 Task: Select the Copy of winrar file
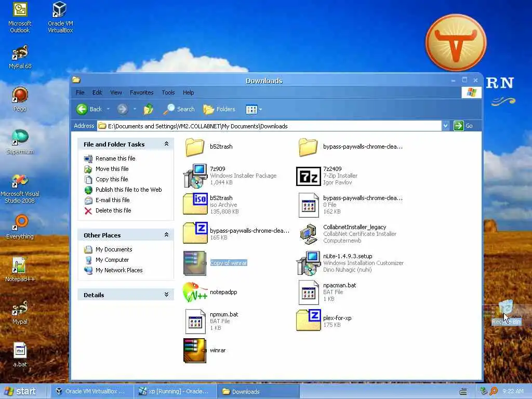click(216, 263)
